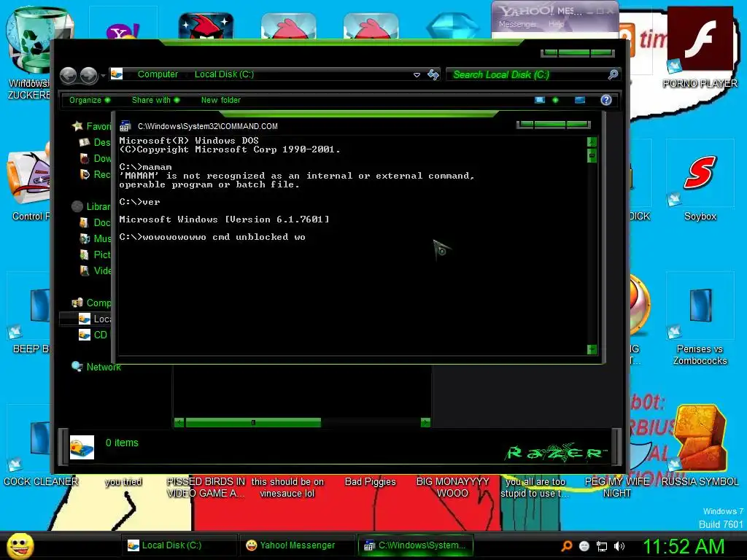Select the space Angry Birds desktop icon
Viewport: 747px width, 560px height.
tap(206, 26)
